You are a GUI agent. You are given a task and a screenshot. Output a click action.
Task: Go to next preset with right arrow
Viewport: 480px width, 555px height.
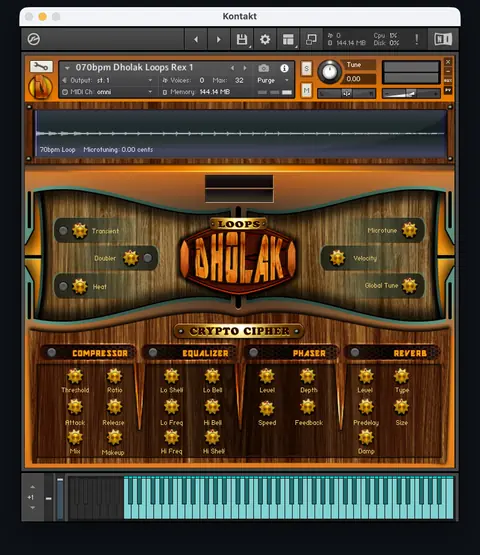point(218,39)
